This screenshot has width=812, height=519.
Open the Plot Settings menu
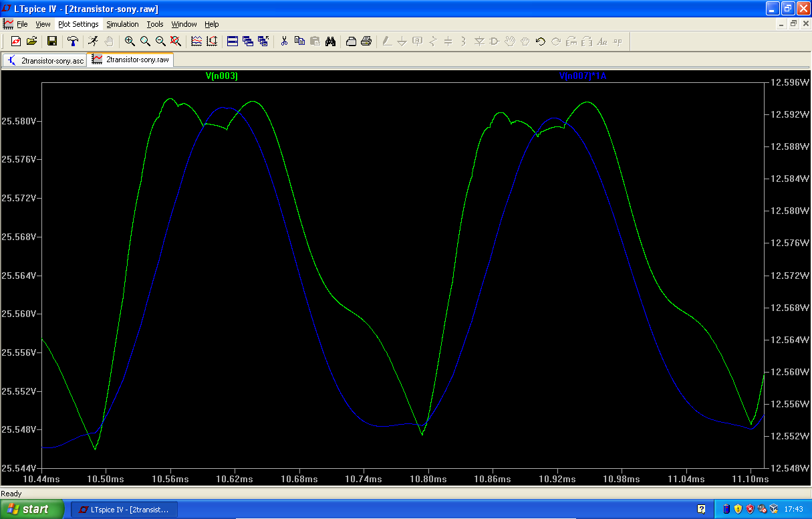coord(78,24)
